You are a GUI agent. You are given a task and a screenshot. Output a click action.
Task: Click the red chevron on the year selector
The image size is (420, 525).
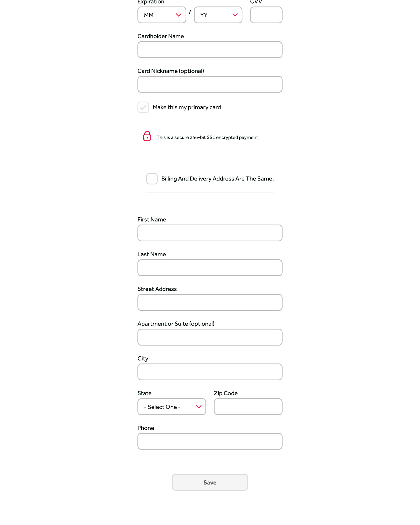[235, 15]
